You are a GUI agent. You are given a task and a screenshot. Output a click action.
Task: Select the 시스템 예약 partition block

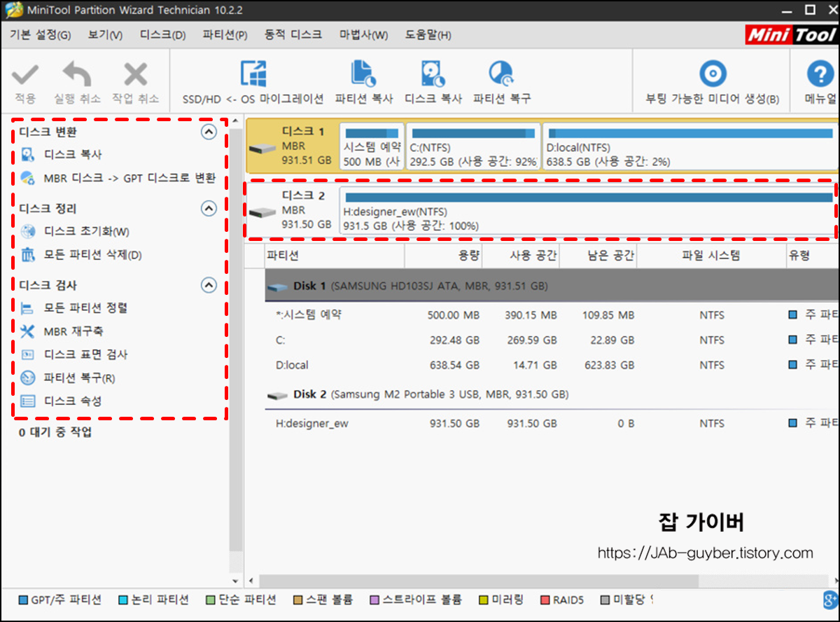point(372,146)
